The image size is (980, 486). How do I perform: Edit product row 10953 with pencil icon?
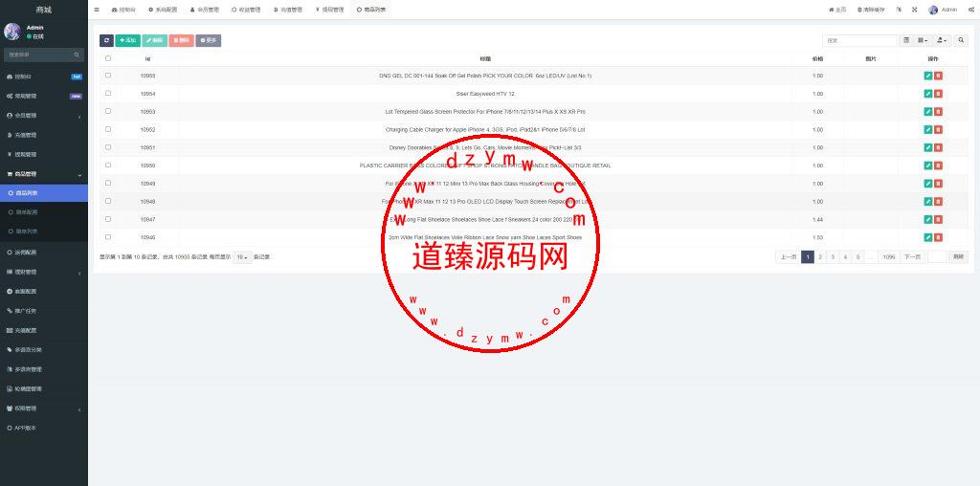tap(928, 112)
